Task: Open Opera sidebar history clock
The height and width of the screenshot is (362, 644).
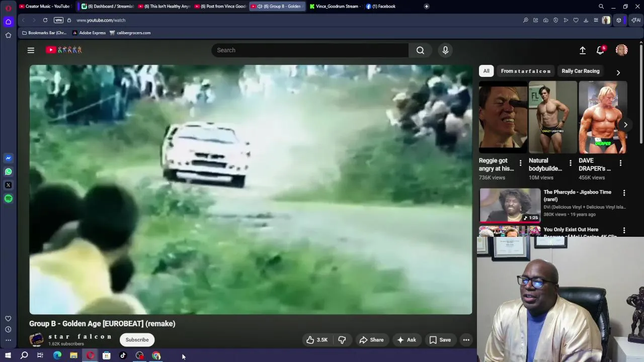Action: coord(8,329)
